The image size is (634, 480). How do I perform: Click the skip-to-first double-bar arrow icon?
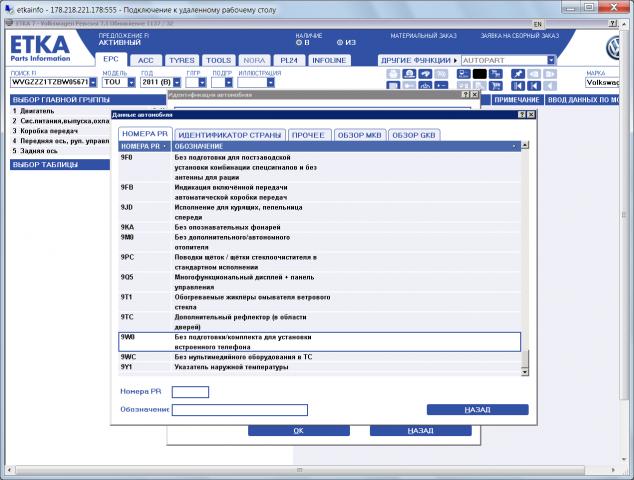[x=518, y=85]
